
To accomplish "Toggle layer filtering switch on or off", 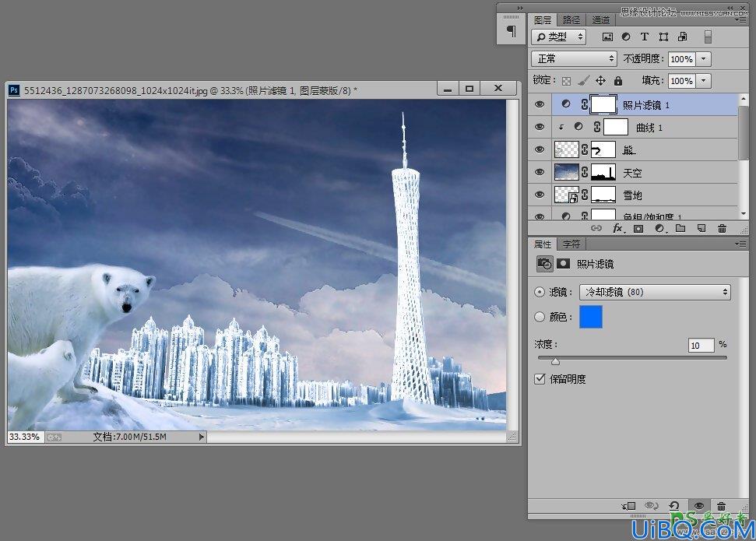I will pyautogui.click(x=708, y=37).
